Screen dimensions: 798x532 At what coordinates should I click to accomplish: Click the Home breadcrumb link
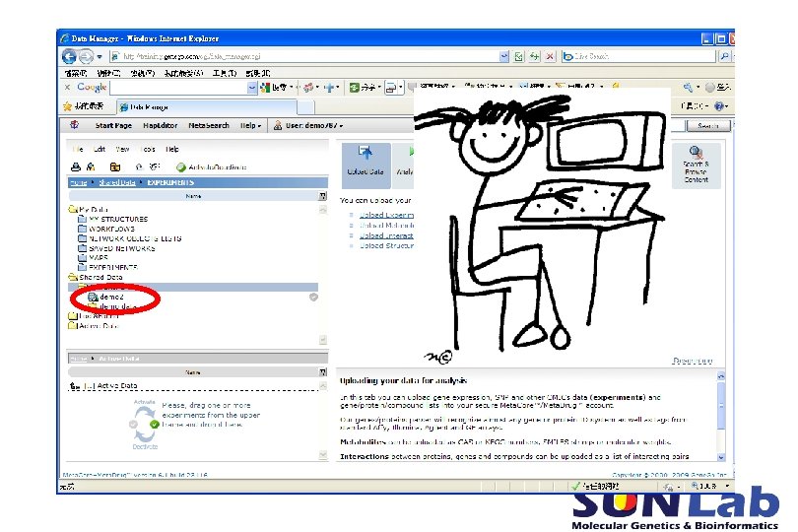click(79, 182)
